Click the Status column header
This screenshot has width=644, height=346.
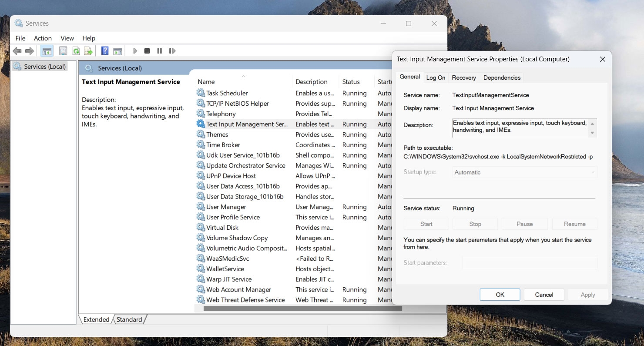pos(351,82)
